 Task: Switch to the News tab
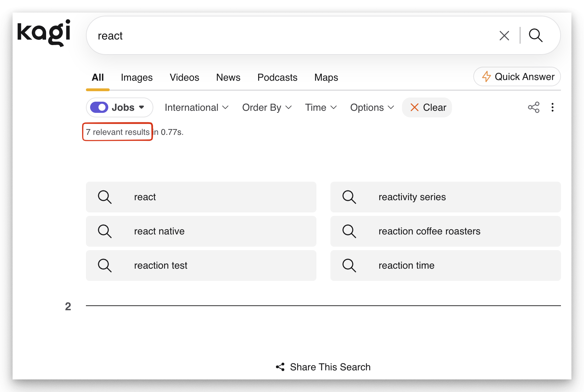point(228,78)
